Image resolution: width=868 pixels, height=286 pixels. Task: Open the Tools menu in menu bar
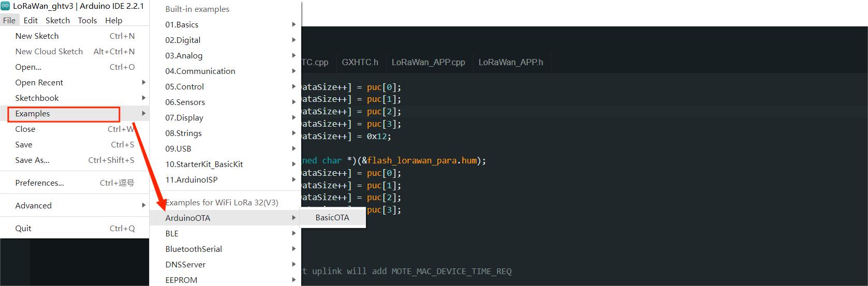(87, 20)
